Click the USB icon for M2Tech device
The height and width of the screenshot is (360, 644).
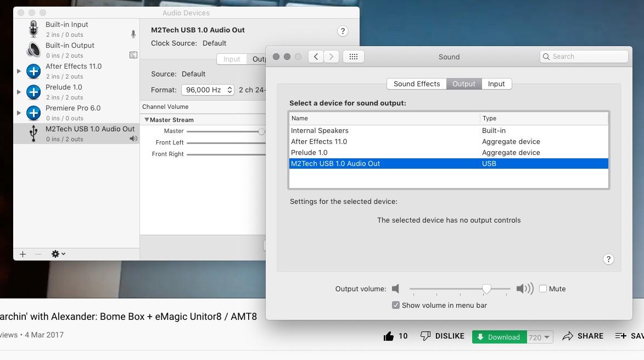click(33, 134)
